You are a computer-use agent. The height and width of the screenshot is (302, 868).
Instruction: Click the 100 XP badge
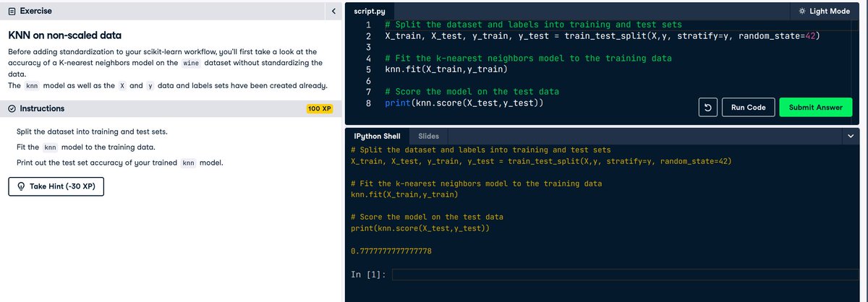(x=319, y=109)
